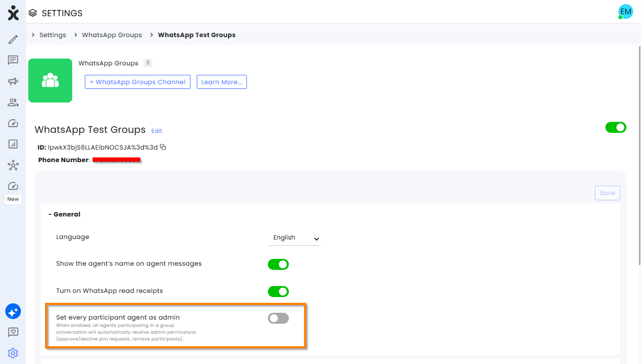Viewport: 641px width, 364px height.
Task: Open the heart feedback chat icon
Action: [x=13, y=332]
